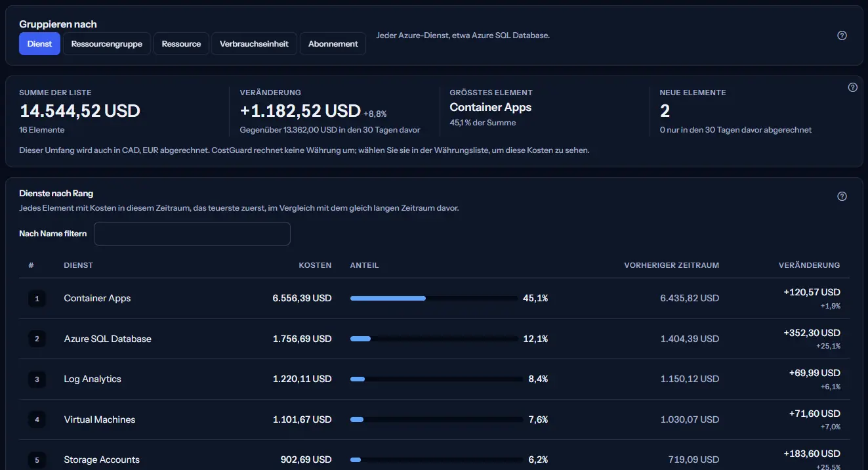Click the cost value 1.101,67 USD
This screenshot has height=470, width=868.
(x=302, y=420)
